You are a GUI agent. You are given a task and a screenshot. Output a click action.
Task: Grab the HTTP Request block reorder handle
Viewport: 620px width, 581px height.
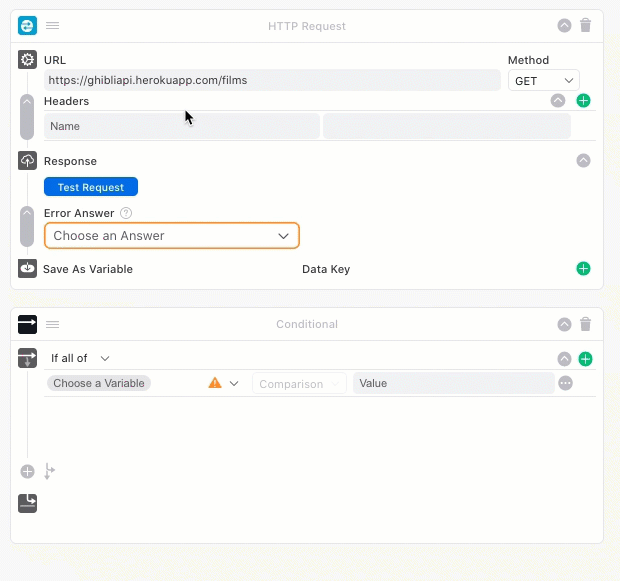(x=53, y=26)
